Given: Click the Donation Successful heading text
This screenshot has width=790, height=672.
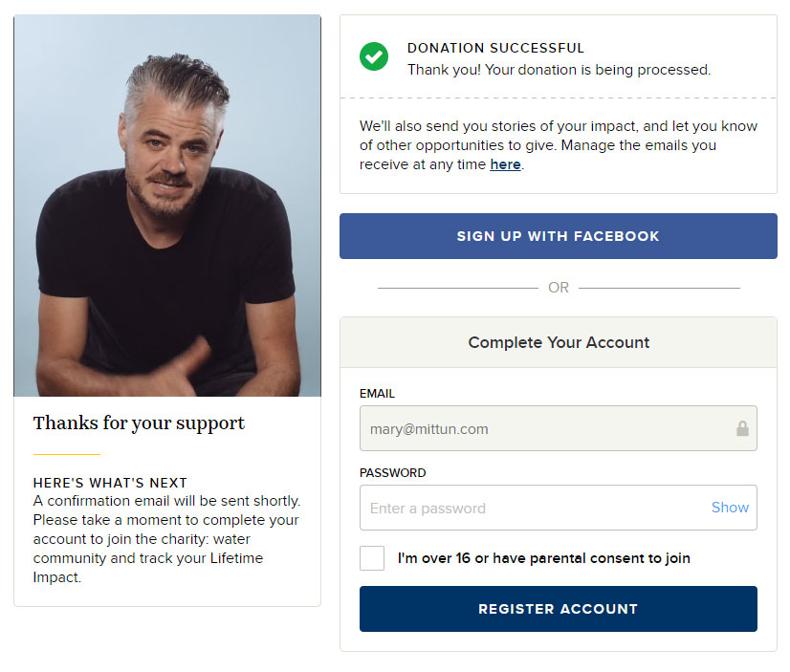Looking at the screenshot, I should (x=495, y=49).
